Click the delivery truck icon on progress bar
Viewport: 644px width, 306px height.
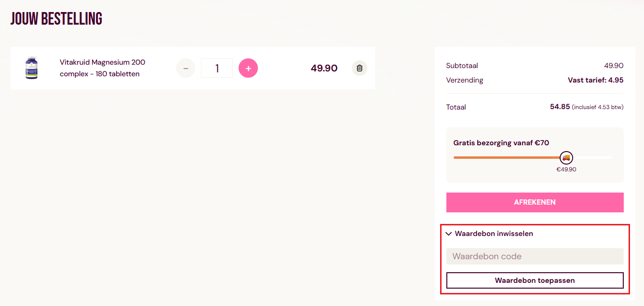[x=566, y=157]
